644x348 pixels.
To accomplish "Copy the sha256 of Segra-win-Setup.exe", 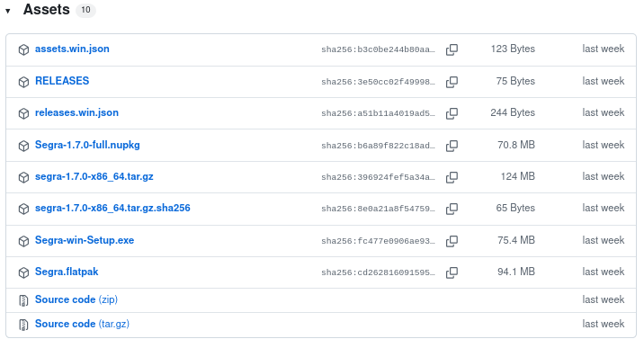I will (x=452, y=241).
